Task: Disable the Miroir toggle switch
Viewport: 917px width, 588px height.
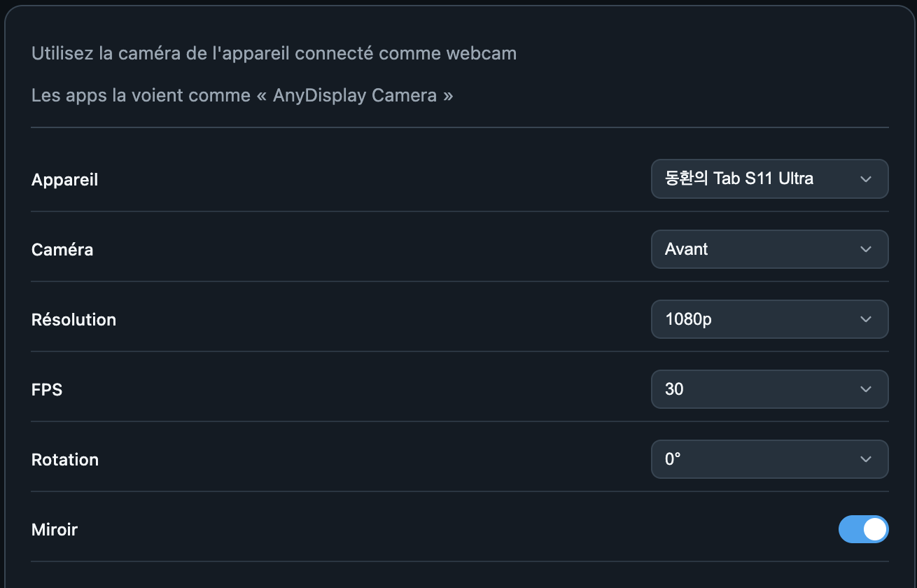Action: click(864, 529)
